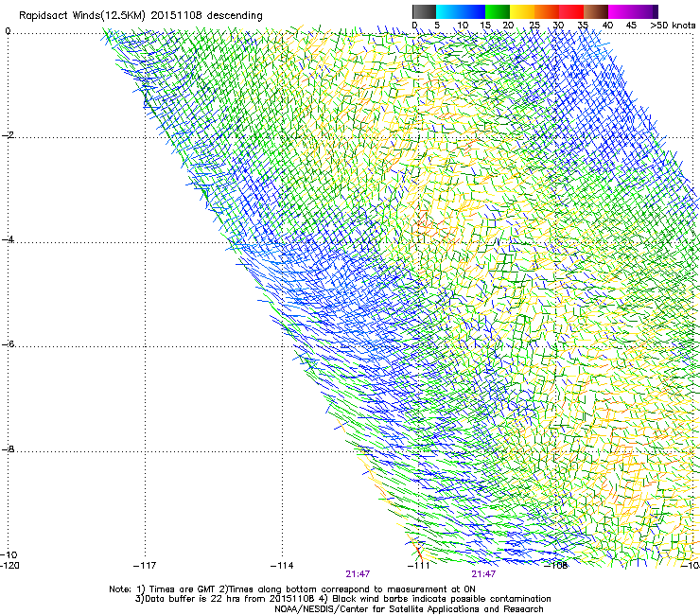The height and width of the screenshot is (615, 700).
Task: Click the '>50 knots' legend label
Action: click(x=673, y=25)
